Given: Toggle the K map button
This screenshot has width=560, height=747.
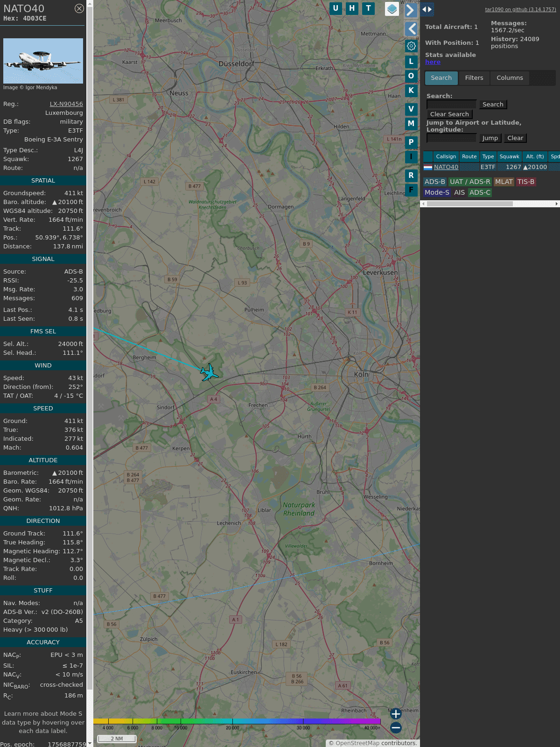Looking at the screenshot, I should click(x=411, y=91).
